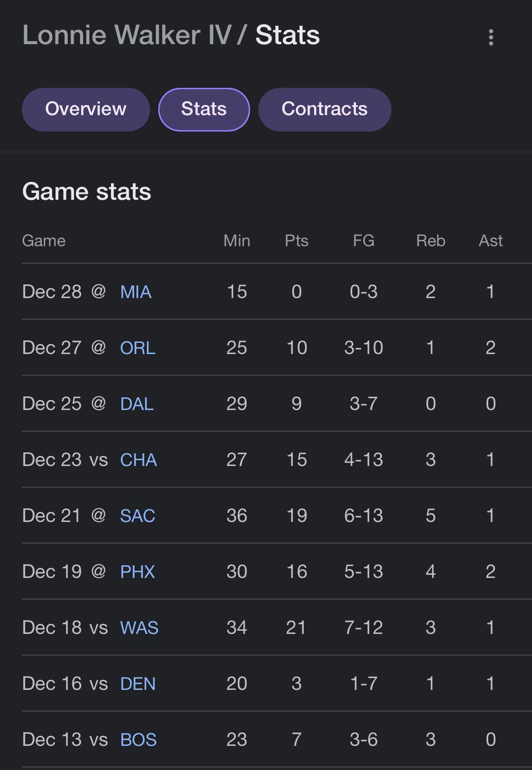
Task: Select the Dec 25 game date
Action: 52,404
